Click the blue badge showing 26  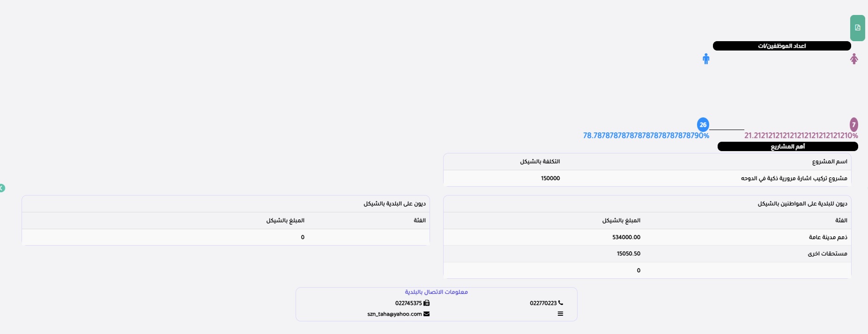[x=703, y=124]
